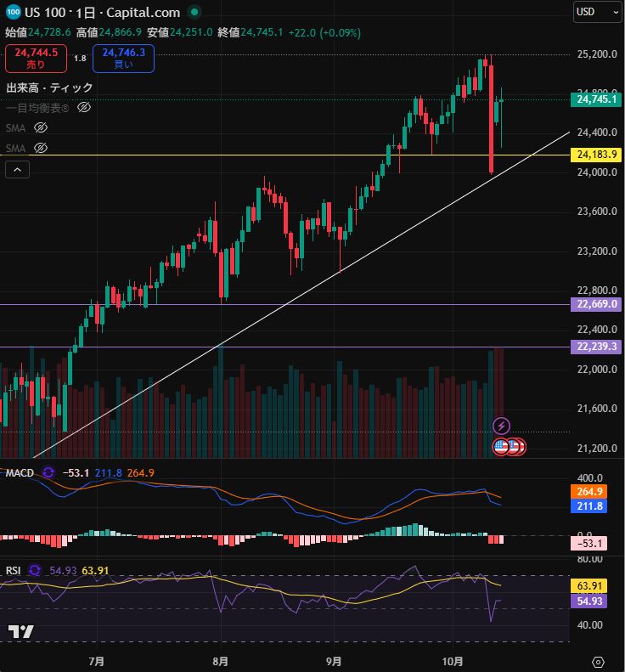
Task: Click the yellow 24,183.9 price line label
Action: click(x=598, y=155)
